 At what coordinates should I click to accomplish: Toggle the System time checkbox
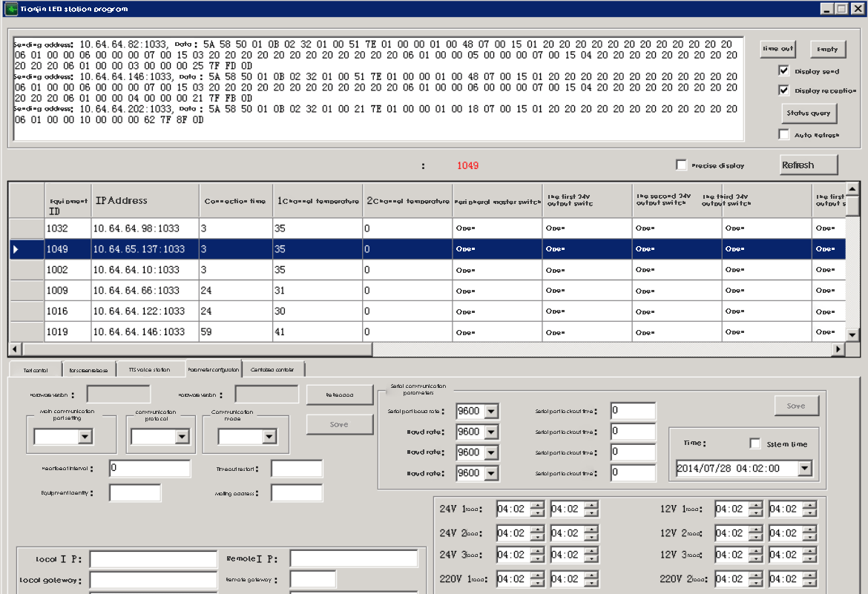pos(755,443)
